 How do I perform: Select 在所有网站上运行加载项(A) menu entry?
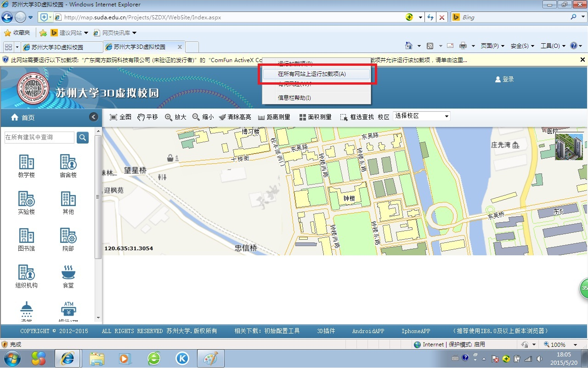pos(312,74)
